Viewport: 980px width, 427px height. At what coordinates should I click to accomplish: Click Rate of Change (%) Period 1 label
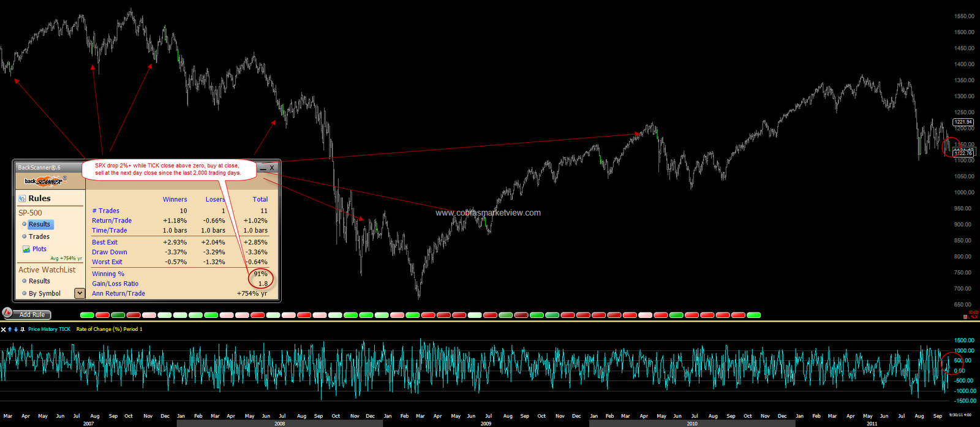[109, 330]
